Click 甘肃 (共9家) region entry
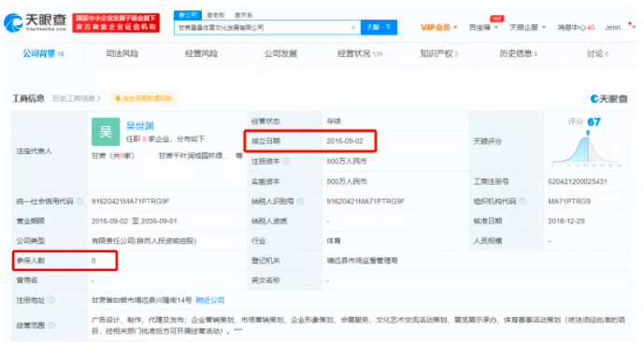 (112, 156)
